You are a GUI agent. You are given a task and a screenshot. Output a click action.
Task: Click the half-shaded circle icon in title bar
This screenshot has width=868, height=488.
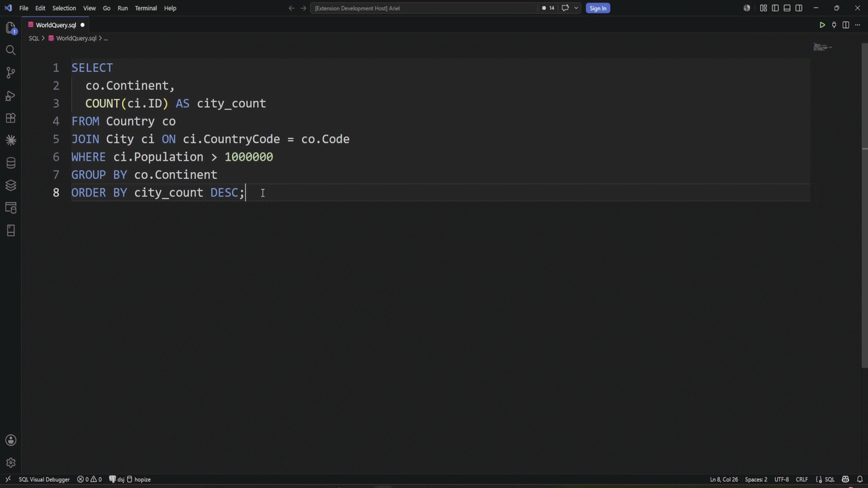click(x=747, y=8)
